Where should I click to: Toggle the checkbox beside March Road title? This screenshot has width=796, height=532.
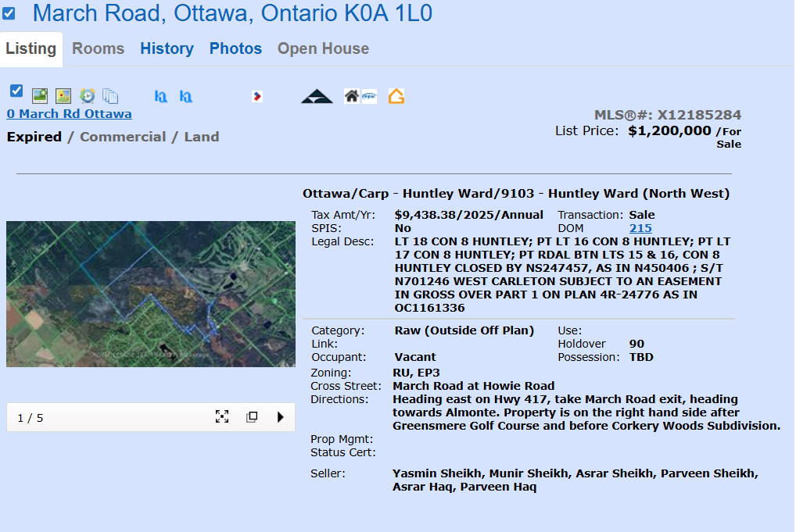(9, 13)
